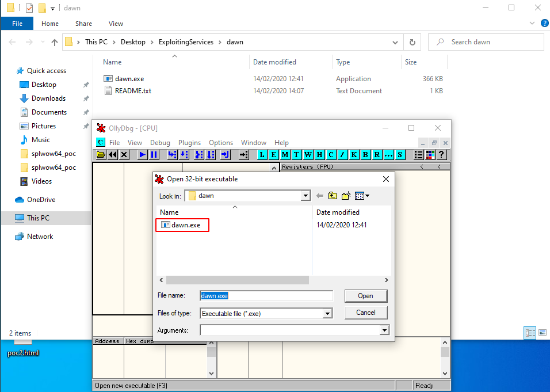Screen dimensions: 550x392
Task: Show the Log window (L icon)
Action: click(x=262, y=154)
